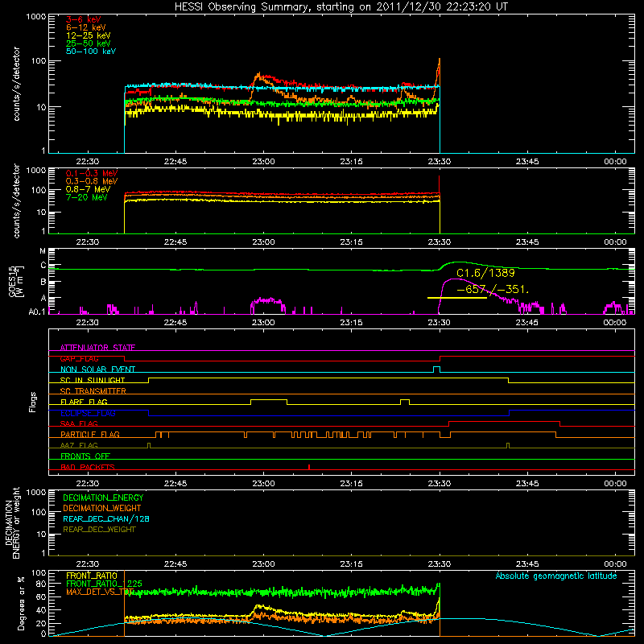Click the DECIMATION_WEIGHT legend label

click(x=102, y=508)
